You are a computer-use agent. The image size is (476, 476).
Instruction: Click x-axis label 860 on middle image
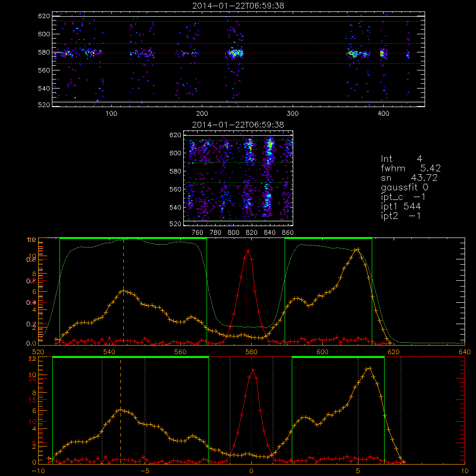[288, 233]
